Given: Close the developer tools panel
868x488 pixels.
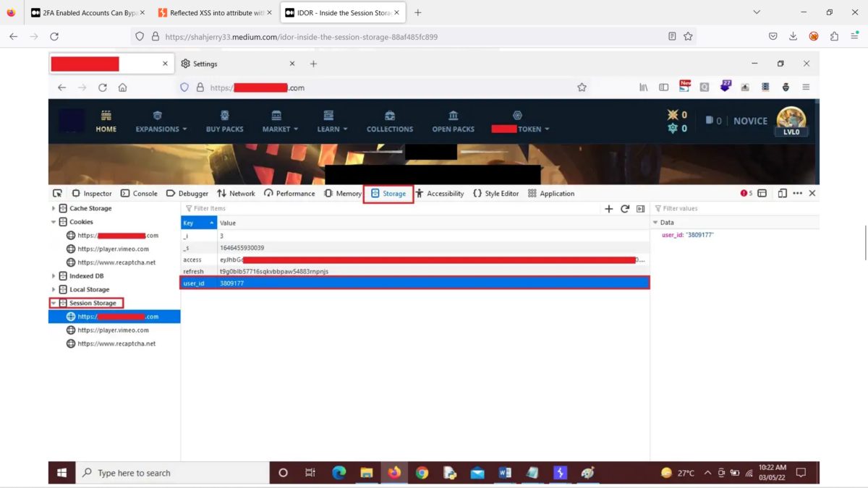Looking at the screenshot, I should pos(812,193).
